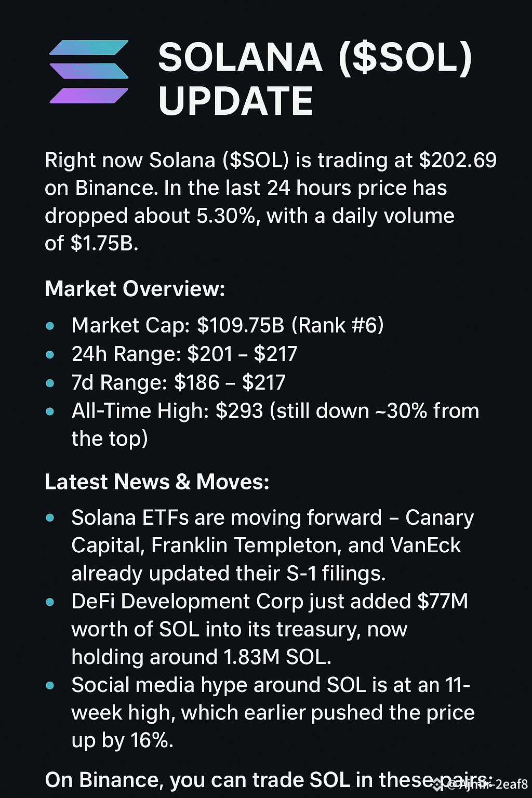Click the bullet next to 24h Range
532x798 pixels.
(50, 355)
